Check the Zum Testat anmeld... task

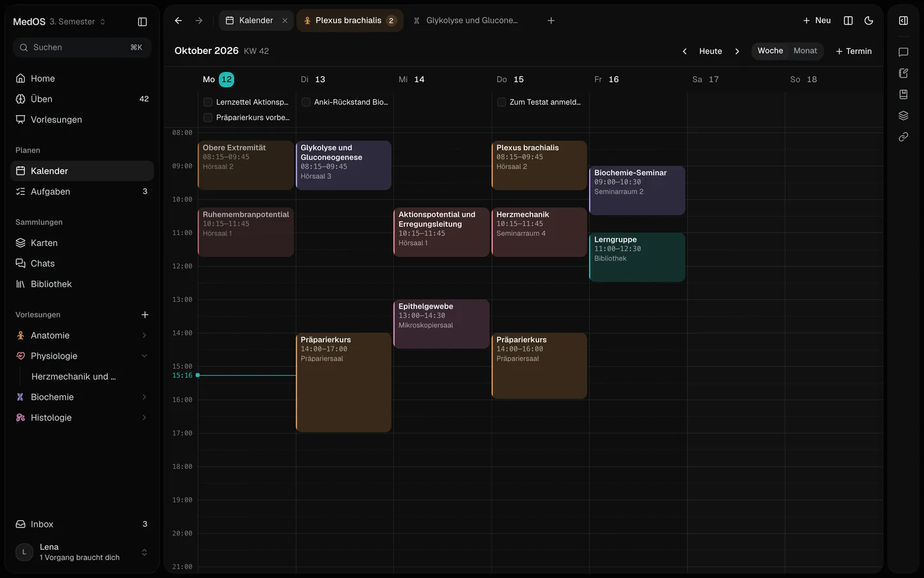[502, 102]
